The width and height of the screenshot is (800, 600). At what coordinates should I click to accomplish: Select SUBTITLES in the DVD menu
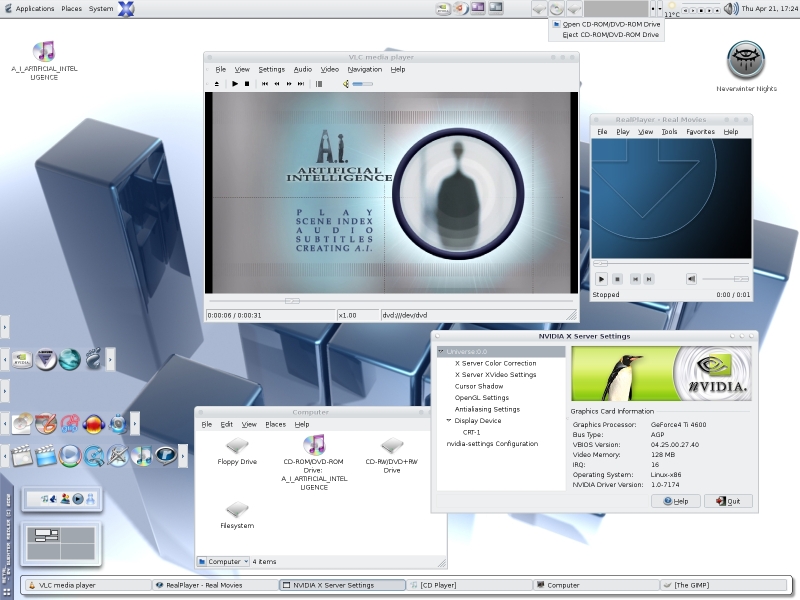click(x=334, y=239)
